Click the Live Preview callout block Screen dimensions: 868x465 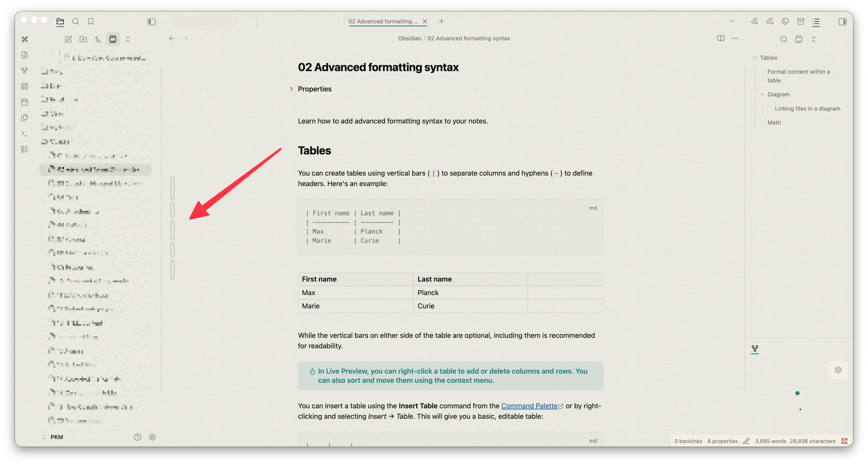pos(451,375)
